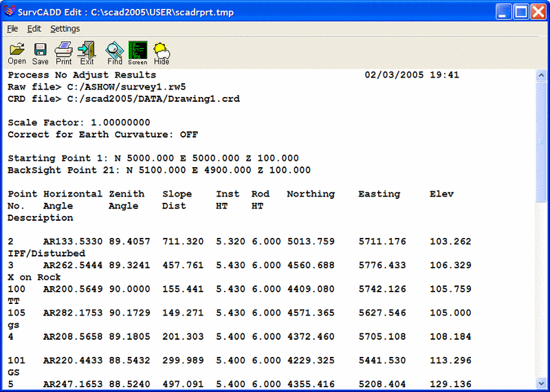Open the File menu
The height and width of the screenshot is (392, 550).
point(12,29)
